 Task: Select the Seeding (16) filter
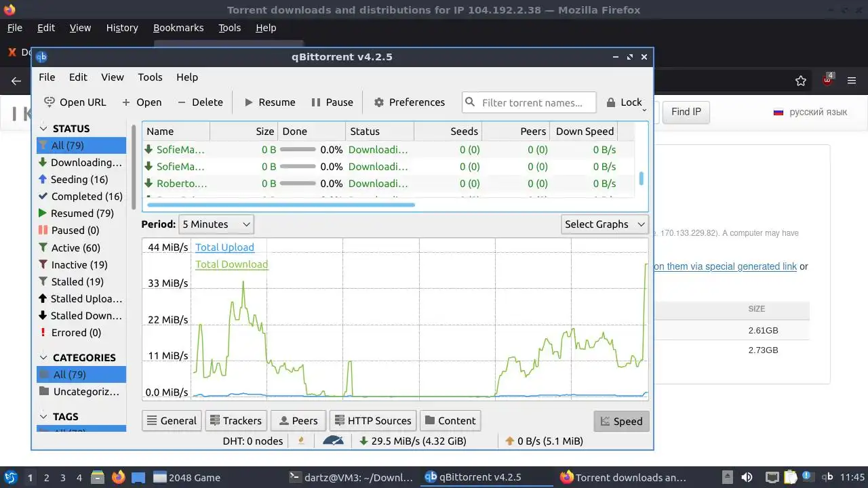coord(81,180)
